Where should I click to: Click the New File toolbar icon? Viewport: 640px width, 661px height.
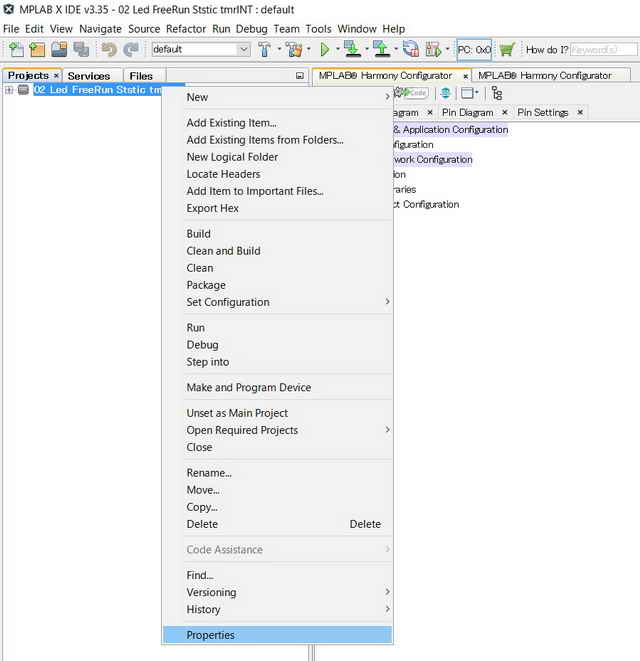pyautogui.click(x=16, y=49)
